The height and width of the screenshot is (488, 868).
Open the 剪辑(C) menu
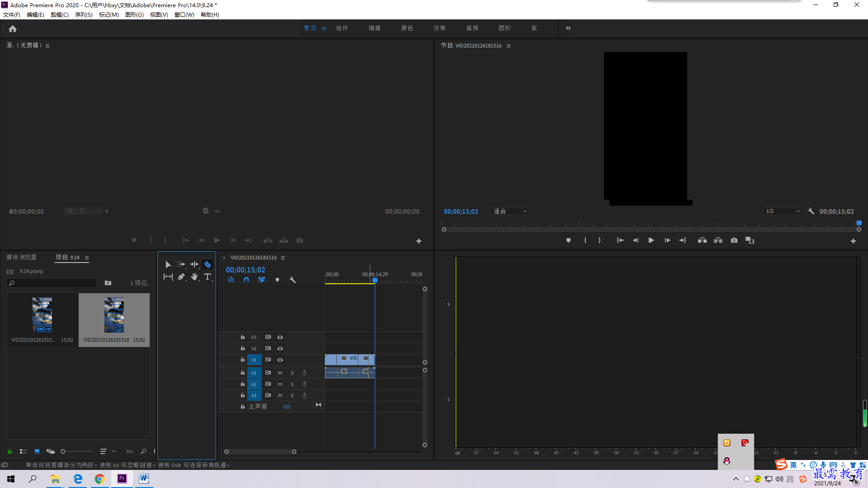tap(60, 15)
